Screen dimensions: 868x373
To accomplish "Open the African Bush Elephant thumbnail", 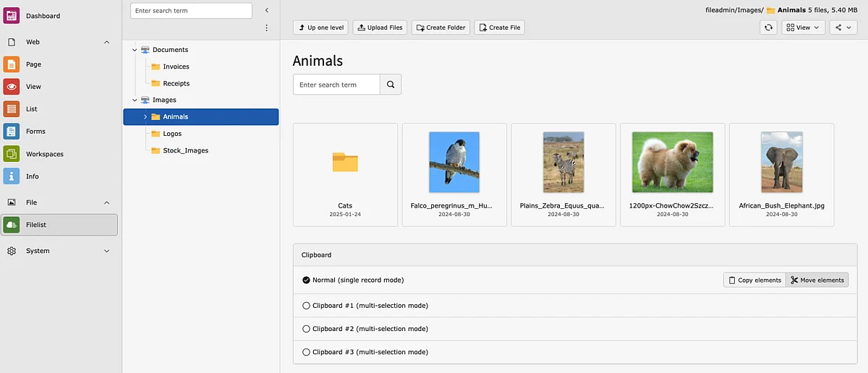I will point(781,162).
